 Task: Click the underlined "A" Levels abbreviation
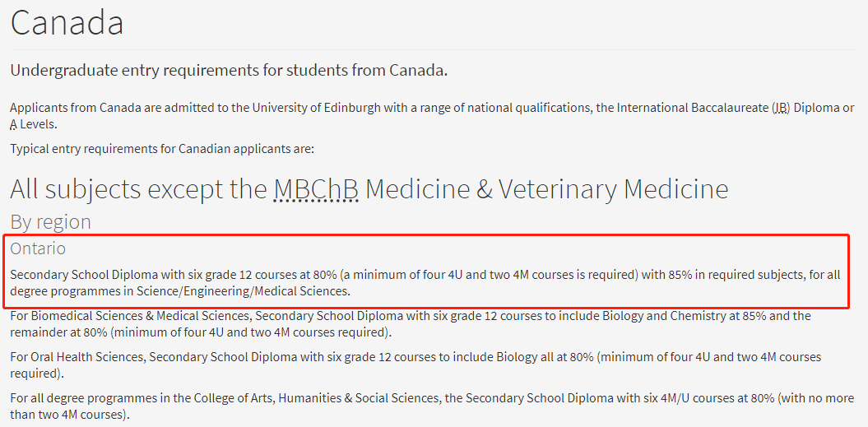click(13, 124)
